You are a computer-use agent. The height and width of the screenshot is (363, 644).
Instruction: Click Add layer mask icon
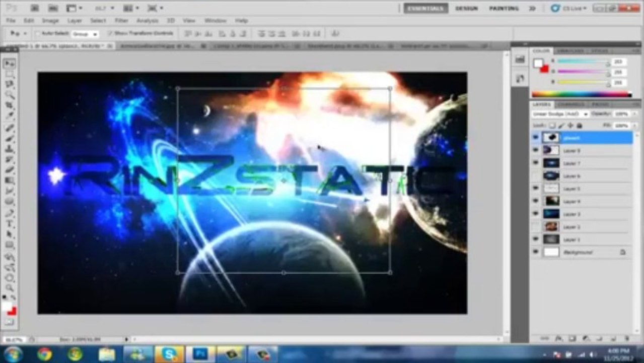(x=573, y=339)
